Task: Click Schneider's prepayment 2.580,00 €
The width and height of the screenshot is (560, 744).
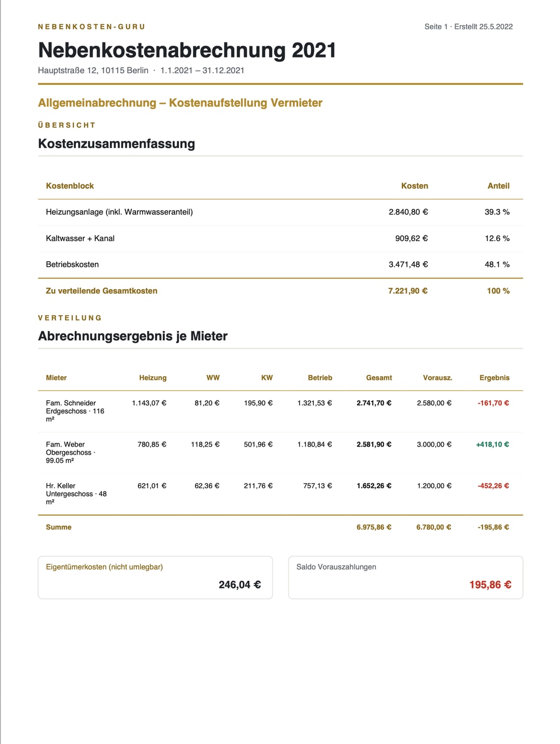Action: [x=434, y=403]
